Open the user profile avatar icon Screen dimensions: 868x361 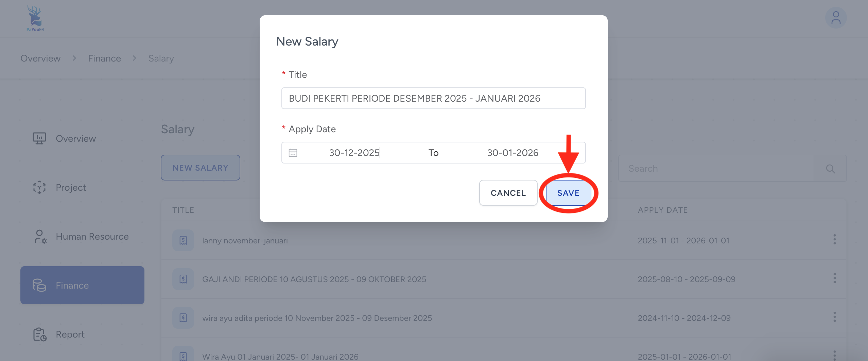(x=835, y=18)
